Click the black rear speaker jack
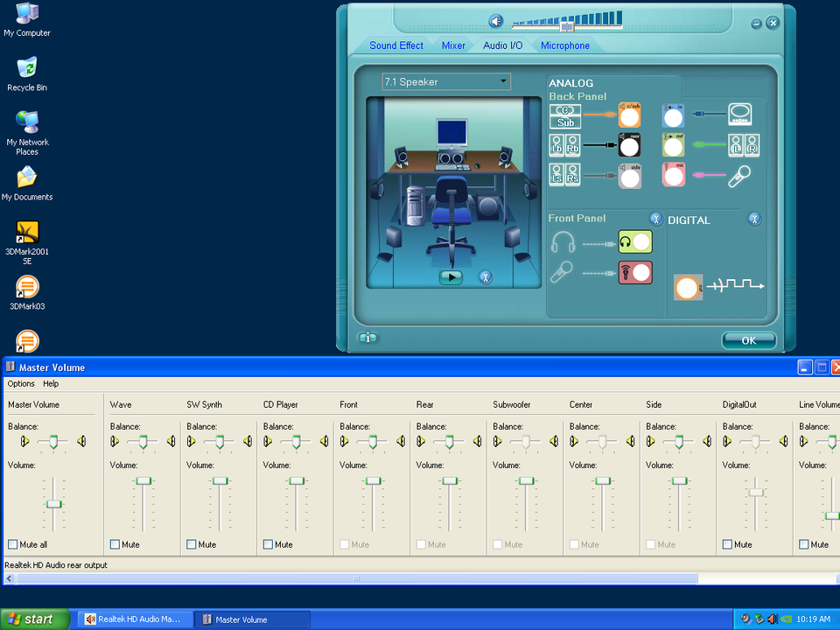 point(629,145)
